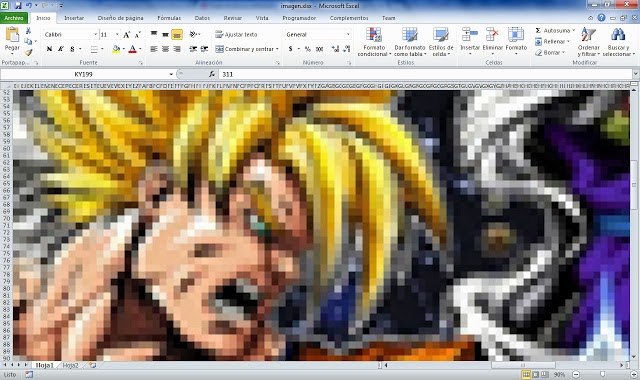Open the Combinar y centrar dropdown arrow
The image size is (640, 380).
tap(277, 49)
